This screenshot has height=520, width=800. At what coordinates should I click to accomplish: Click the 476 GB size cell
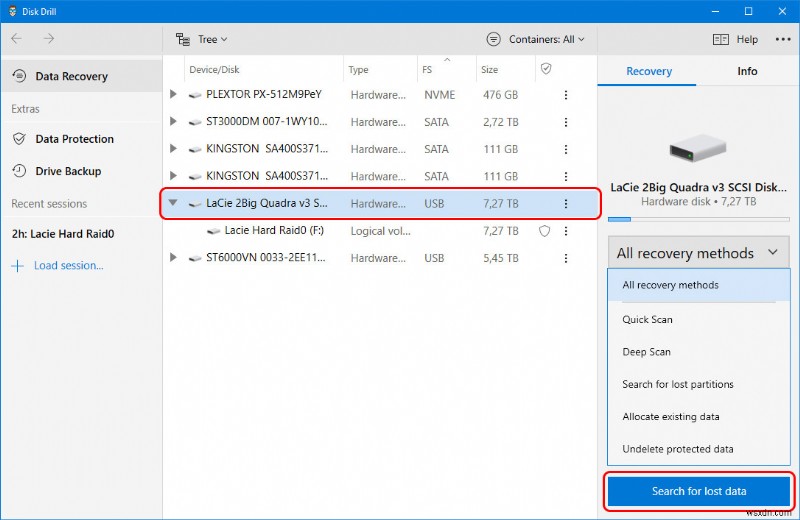click(501, 95)
